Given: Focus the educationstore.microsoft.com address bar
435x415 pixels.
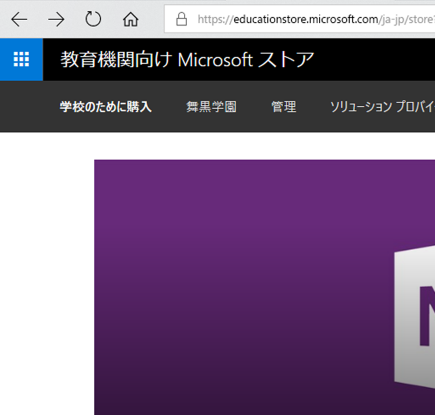Looking at the screenshot, I should 300,19.
